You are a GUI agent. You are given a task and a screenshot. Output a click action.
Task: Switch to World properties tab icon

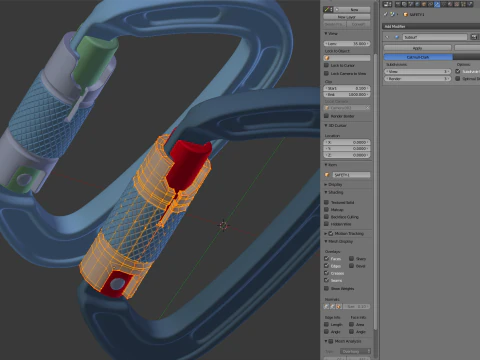417,4
